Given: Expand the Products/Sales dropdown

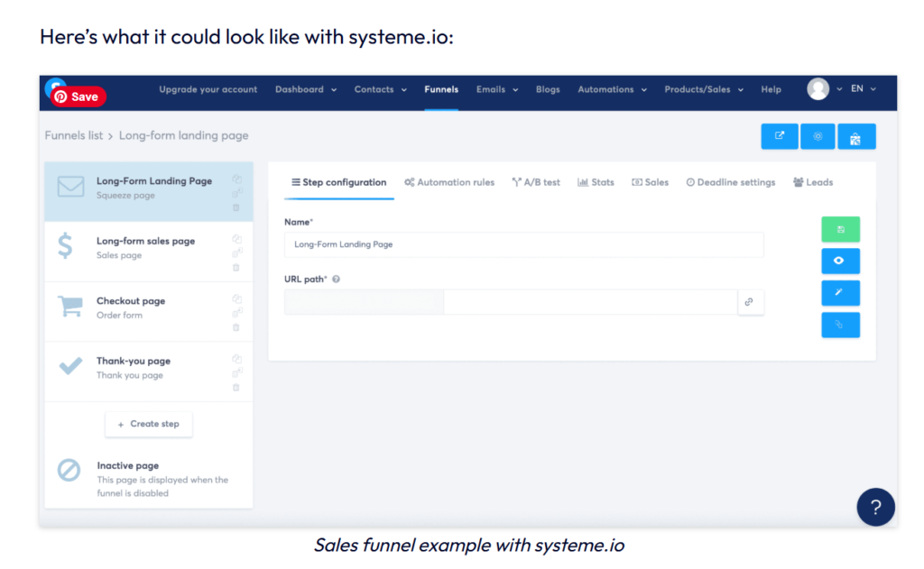Looking at the screenshot, I should tap(704, 90).
